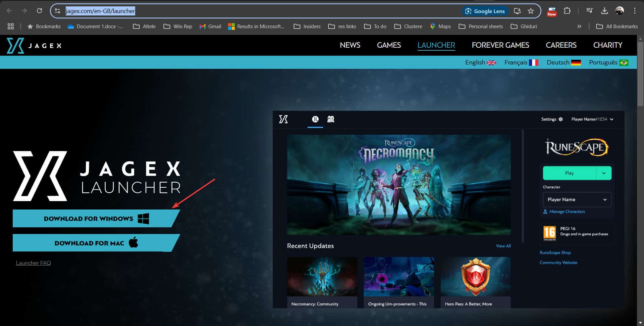
Task: Click the Google Lens button
Action: tap(485, 11)
